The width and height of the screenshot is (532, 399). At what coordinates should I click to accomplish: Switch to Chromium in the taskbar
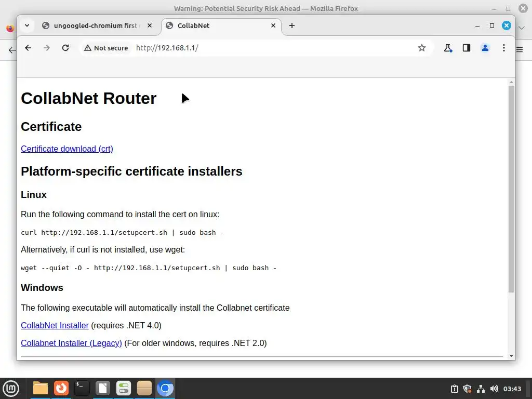pyautogui.click(x=165, y=388)
